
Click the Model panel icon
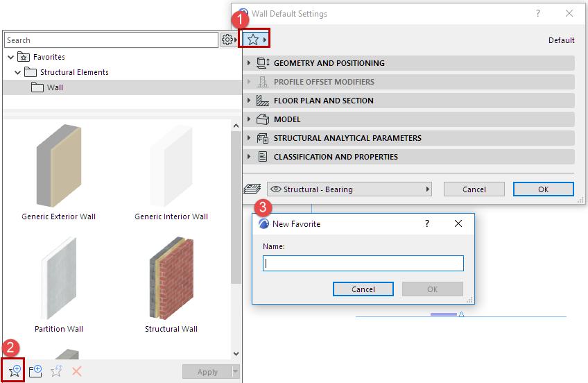coord(263,119)
